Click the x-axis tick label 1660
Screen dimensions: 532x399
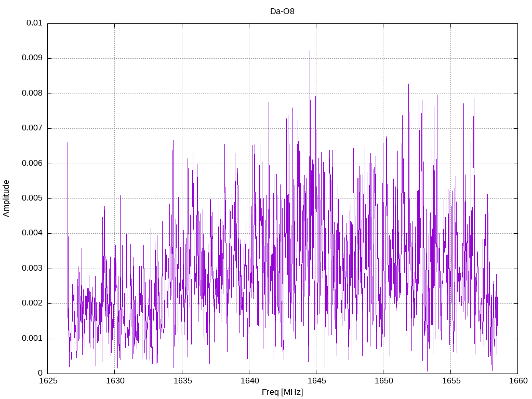coord(518,381)
